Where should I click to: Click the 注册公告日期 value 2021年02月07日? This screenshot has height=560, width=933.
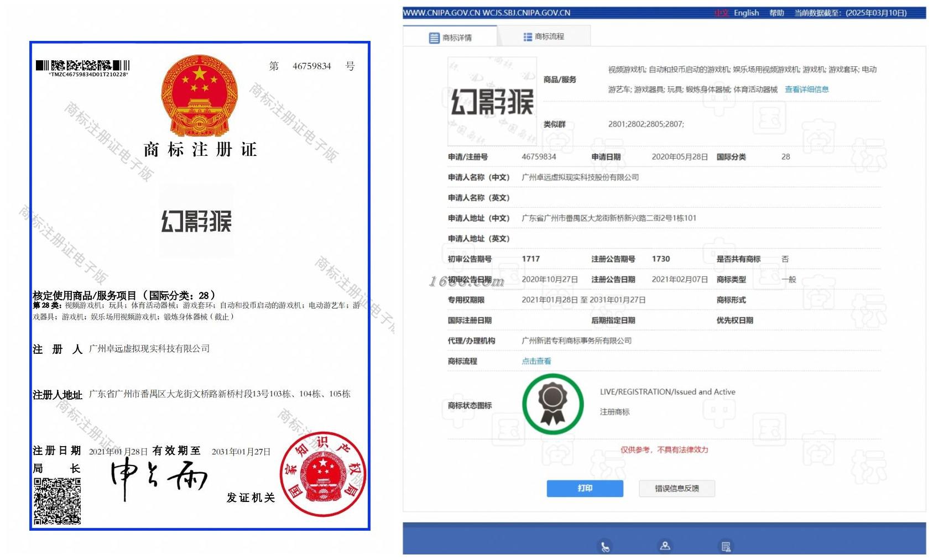[680, 280]
